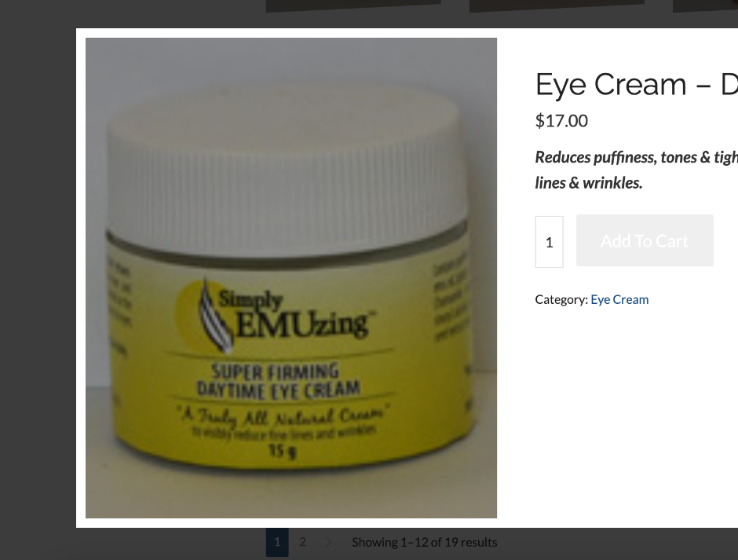This screenshot has width=738, height=560.
Task: Click the leftmost darkened thumbnail above the popup
Action: tap(353, 5)
